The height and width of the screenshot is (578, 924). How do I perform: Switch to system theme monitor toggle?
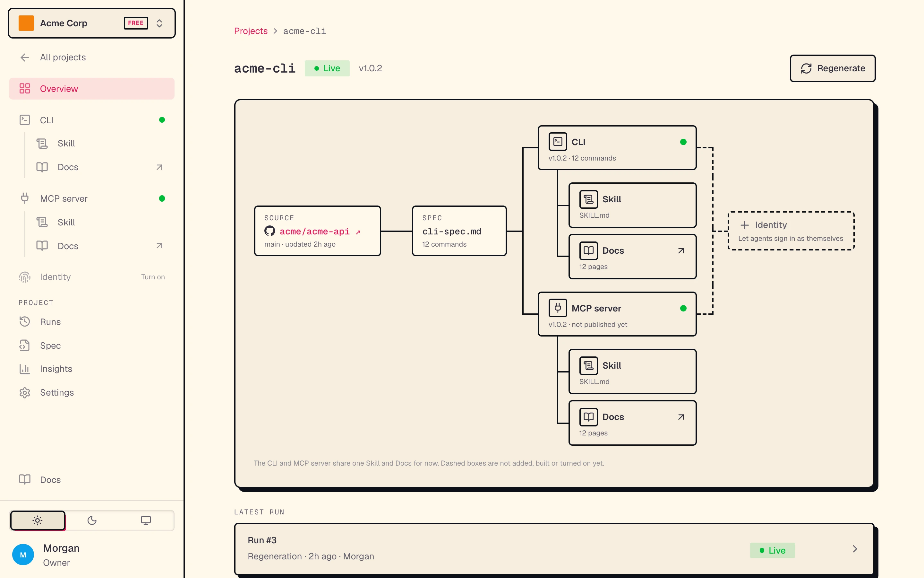pos(146,520)
